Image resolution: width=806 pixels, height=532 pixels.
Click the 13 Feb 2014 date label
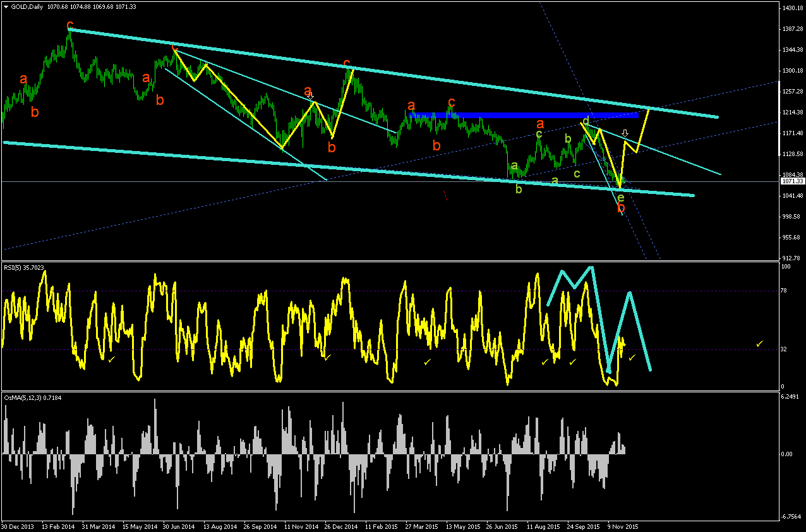pyautogui.click(x=57, y=526)
